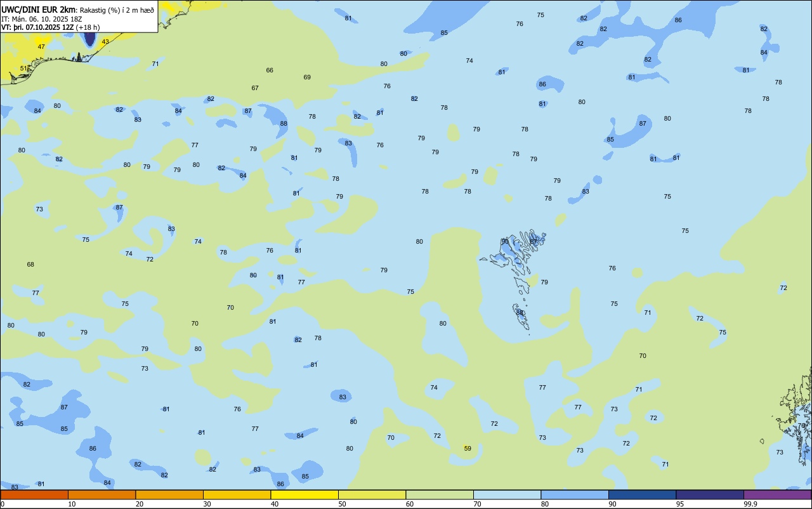This screenshot has width=812, height=509.
Task: Select the light blue 70–80 legend swatch
Action: [x=507, y=494]
